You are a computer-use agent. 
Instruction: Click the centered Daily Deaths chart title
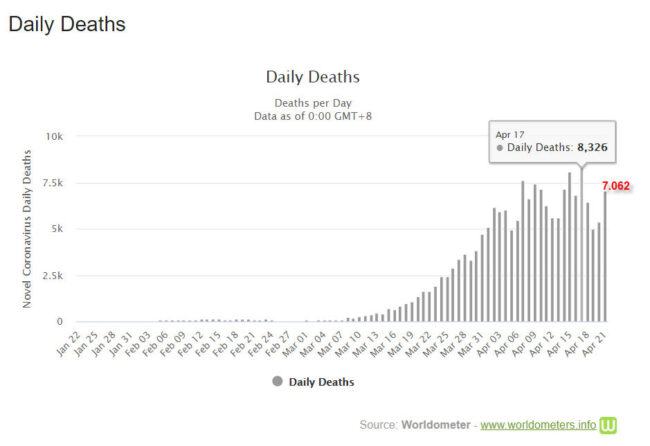tap(312, 77)
